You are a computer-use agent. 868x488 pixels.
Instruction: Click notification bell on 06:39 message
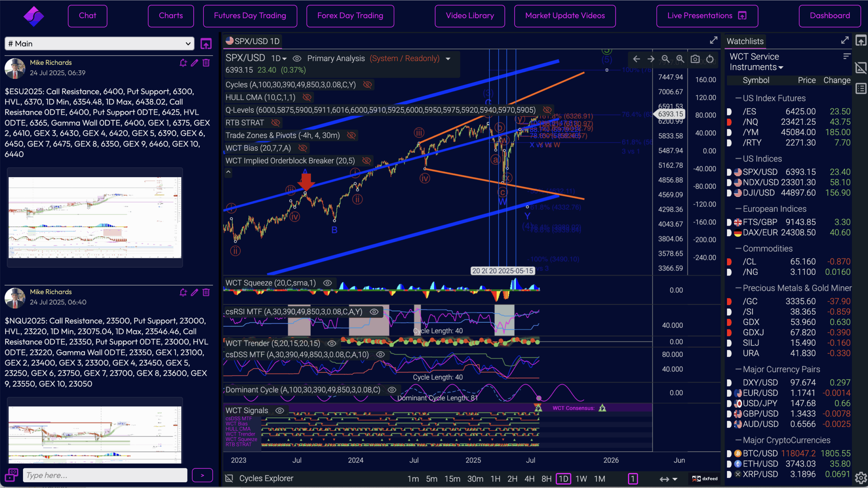[183, 63]
